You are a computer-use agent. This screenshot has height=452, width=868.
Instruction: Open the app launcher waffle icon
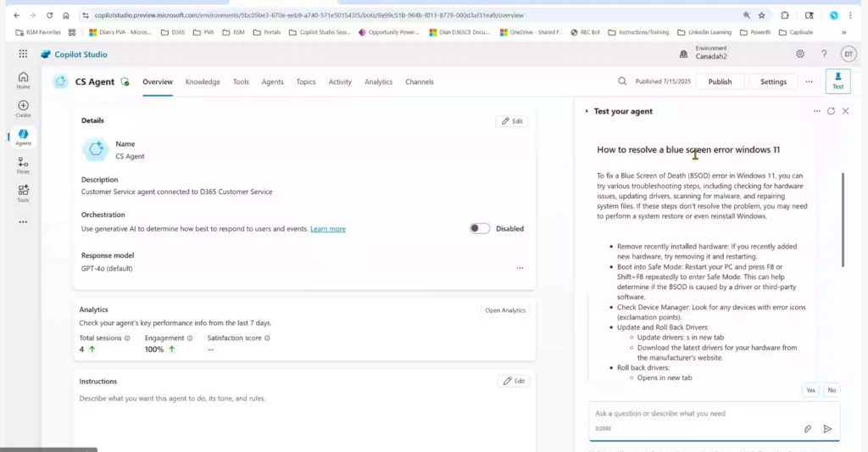[23, 53]
